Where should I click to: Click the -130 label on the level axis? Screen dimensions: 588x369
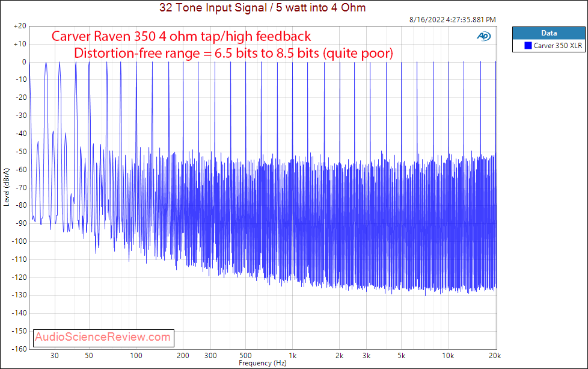tap(19, 295)
